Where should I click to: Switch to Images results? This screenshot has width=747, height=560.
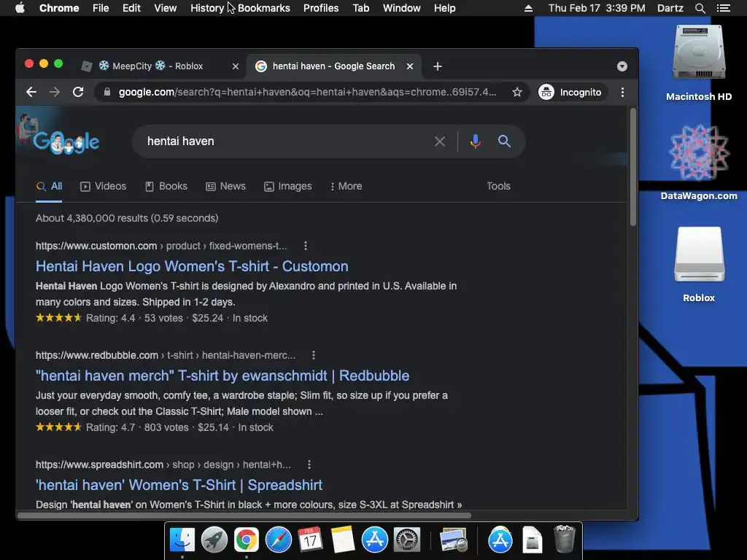point(288,186)
